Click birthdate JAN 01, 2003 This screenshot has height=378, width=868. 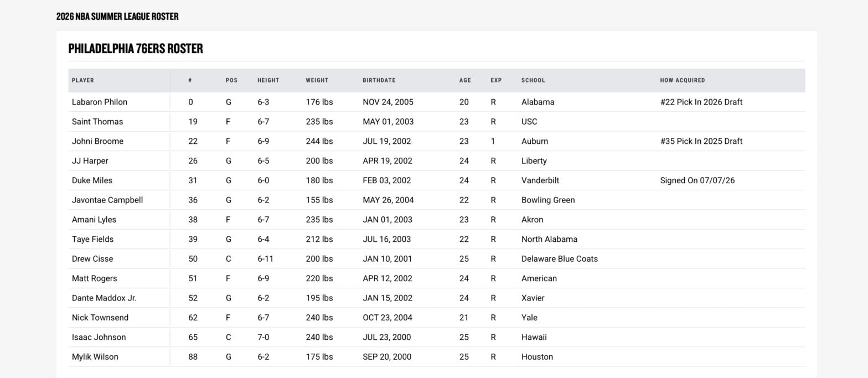pos(387,220)
